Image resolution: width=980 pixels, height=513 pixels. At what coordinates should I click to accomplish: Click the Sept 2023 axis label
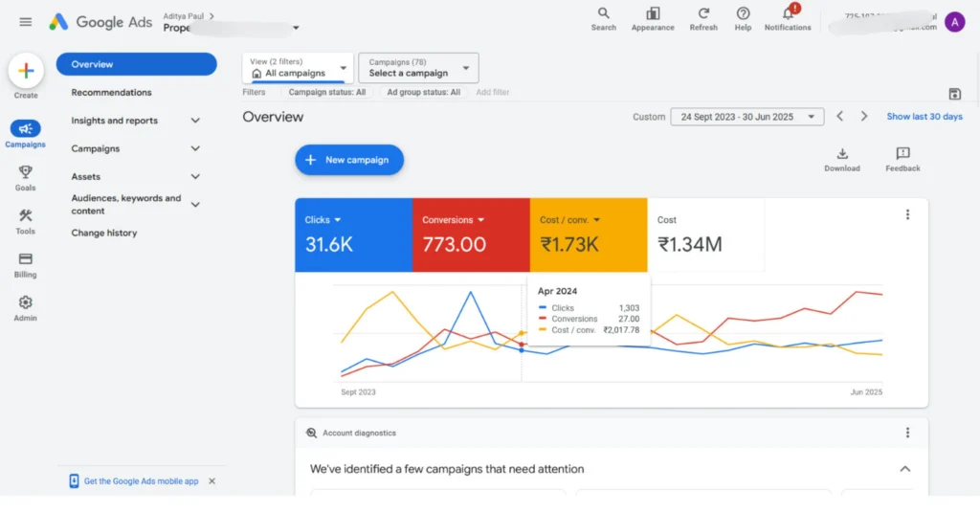[x=358, y=392]
